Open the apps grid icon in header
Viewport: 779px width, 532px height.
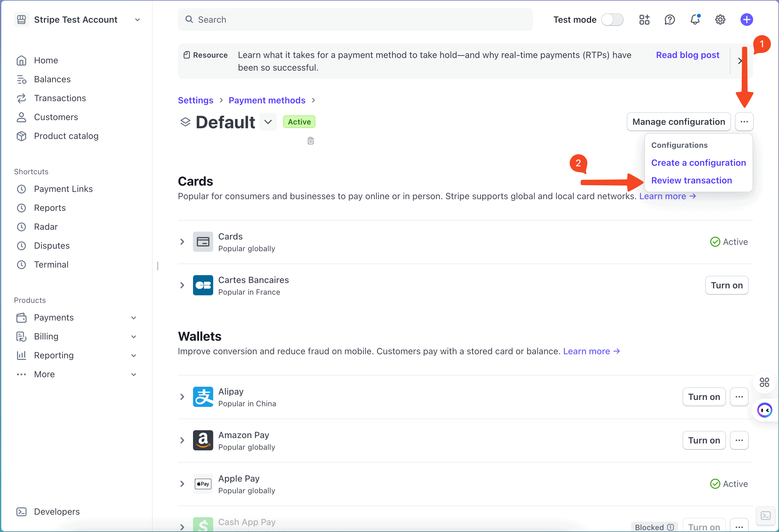tap(644, 20)
